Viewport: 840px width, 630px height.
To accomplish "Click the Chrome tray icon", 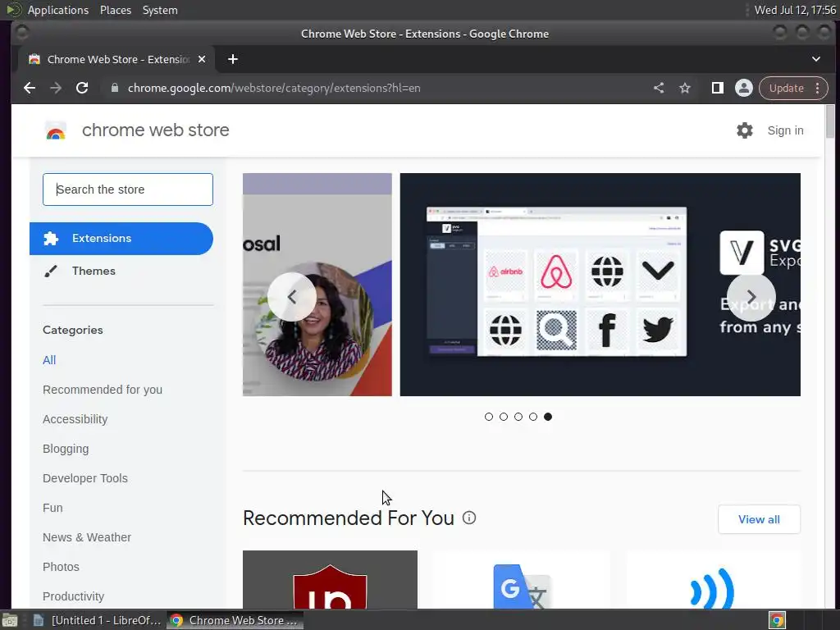I will 777,620.
